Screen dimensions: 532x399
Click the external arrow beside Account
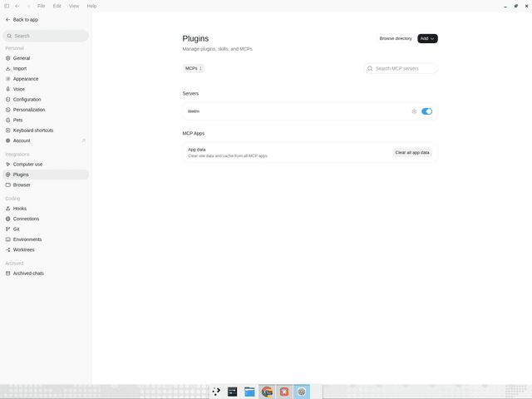(83, 140)
